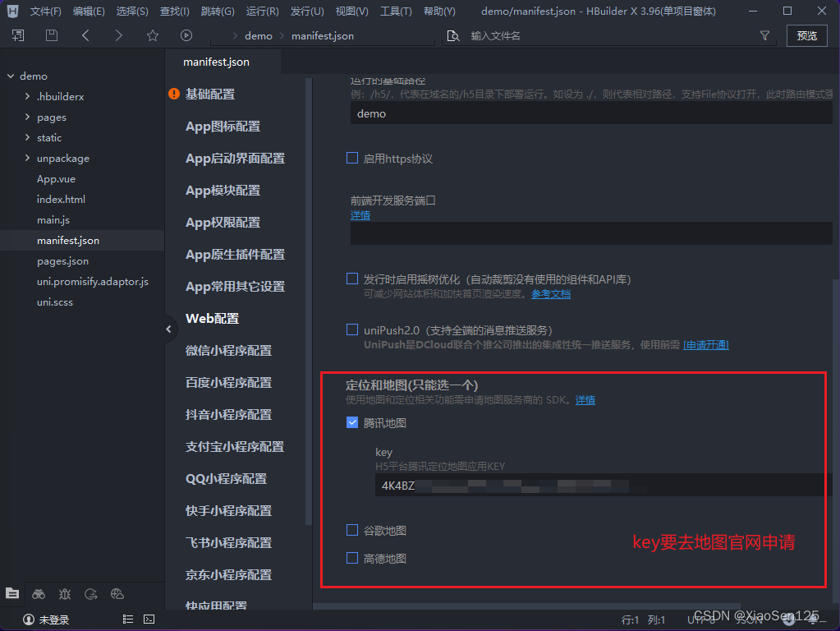Click the 预览 button
Screen dimensions: 840x631
[806, 35]
